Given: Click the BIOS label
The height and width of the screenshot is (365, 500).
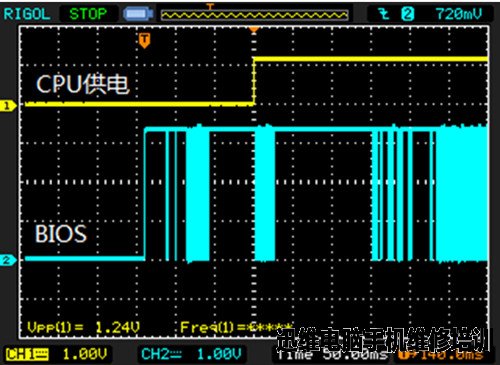Looking at the screenshot, I should (61, 234).
